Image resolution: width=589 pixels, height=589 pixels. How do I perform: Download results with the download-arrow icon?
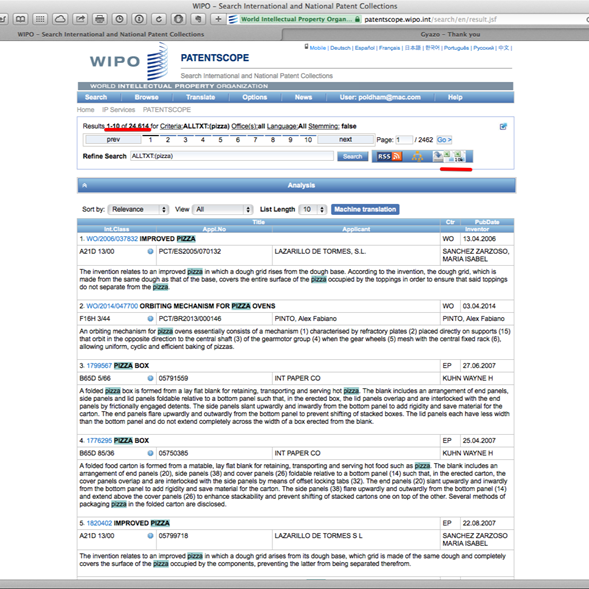pos(438,156)
